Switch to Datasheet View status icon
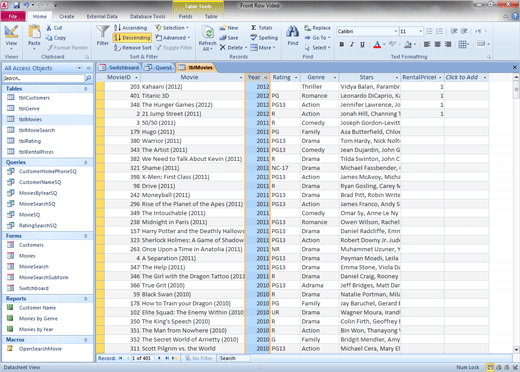The image size is (520, 372). tap(490, 367)
